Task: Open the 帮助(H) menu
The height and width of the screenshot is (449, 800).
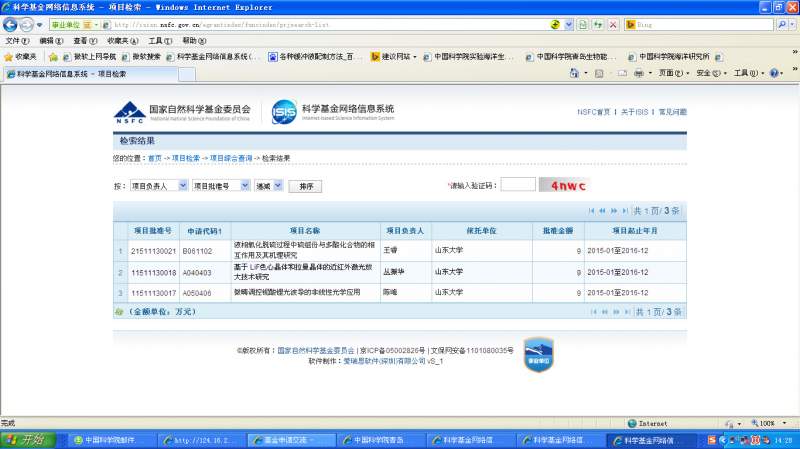Action: [x=194, y=41]
